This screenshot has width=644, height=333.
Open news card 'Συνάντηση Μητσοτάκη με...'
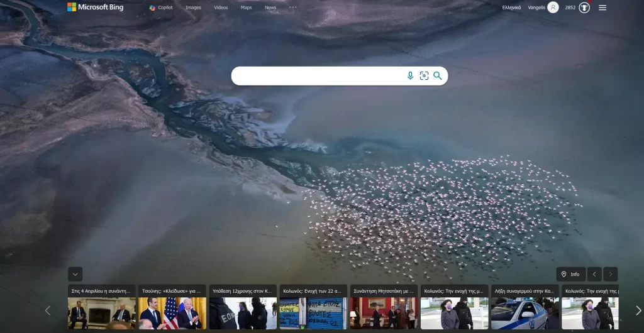(384, 307)
